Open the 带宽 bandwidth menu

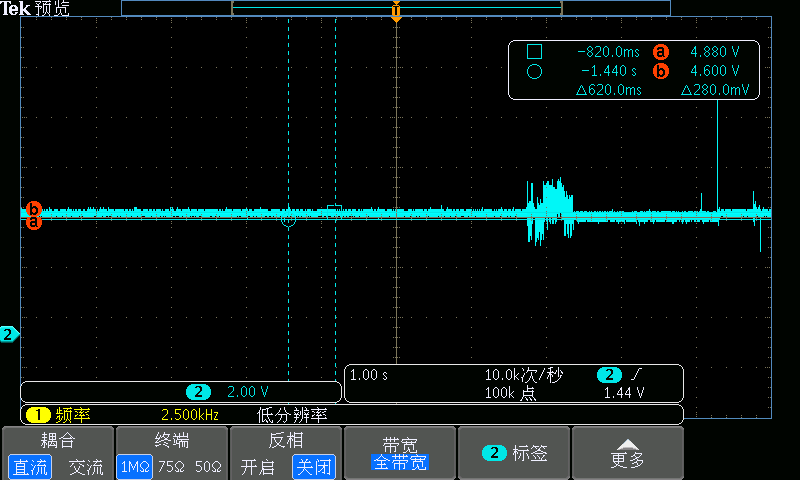tap(399, 453)
